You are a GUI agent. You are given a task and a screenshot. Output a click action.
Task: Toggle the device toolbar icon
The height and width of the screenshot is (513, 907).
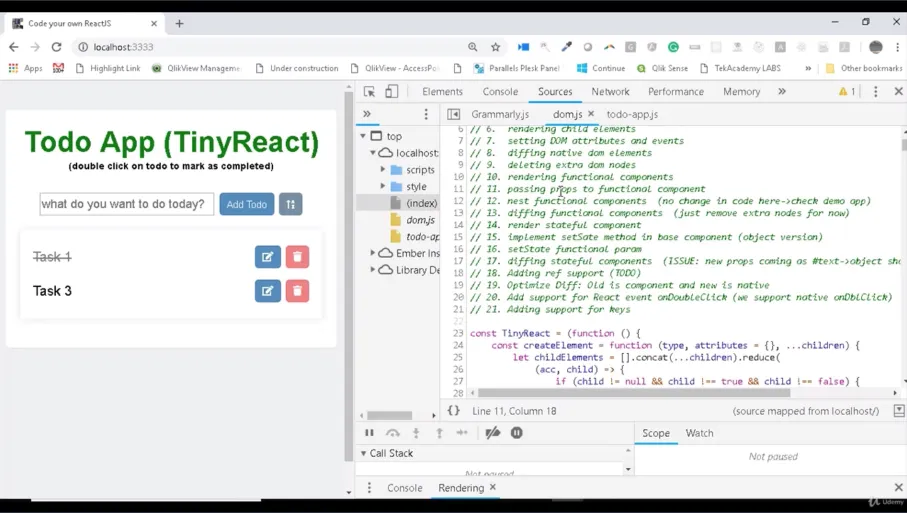tap(392, 91)
